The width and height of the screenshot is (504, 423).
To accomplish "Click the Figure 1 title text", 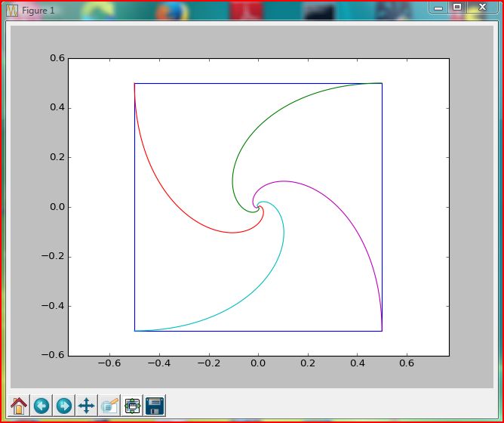I will (x=38, y=11).
